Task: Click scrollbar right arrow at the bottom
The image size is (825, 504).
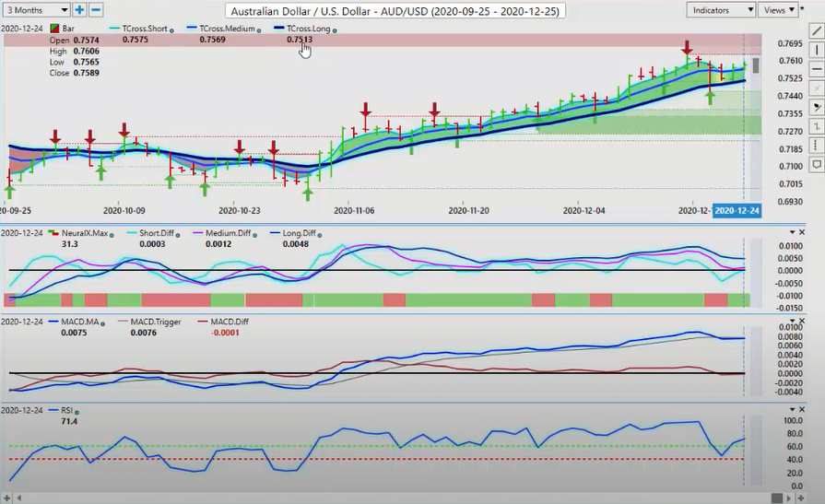Action: tap(789, 498)
